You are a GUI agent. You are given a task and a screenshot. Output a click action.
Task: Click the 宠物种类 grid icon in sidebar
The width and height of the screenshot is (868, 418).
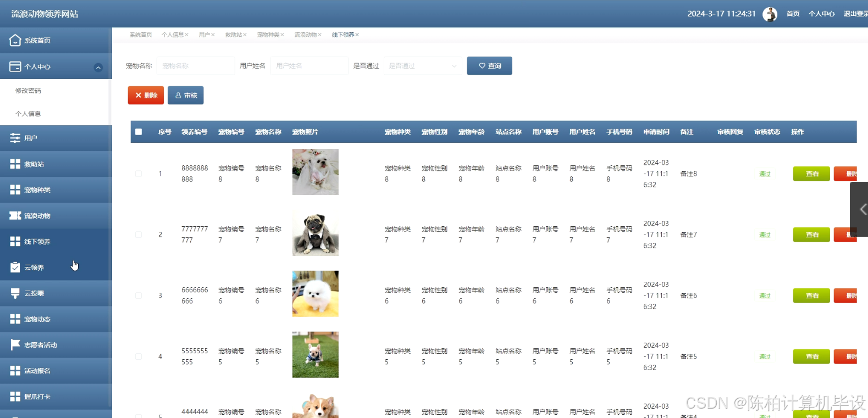pyautogui.click(x=15, y=190)
